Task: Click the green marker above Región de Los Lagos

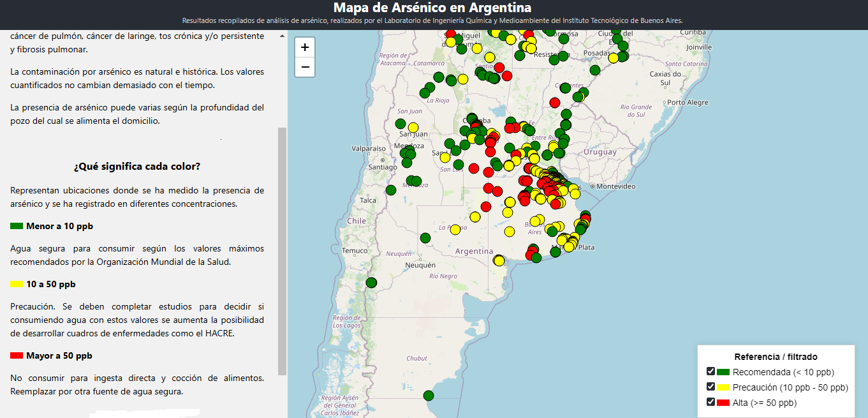Action: coord(371,283)
